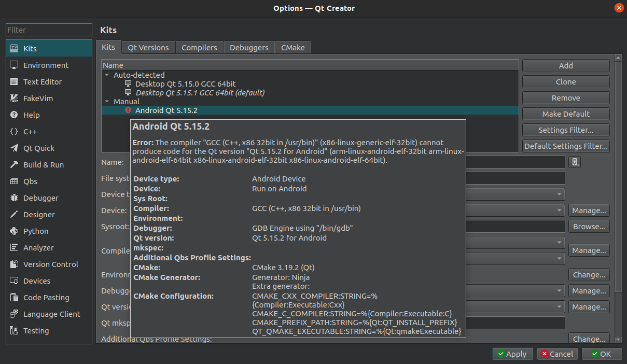Click Manage... next to Device
This screenshot has width=627, height=364.
pos(589,211)
